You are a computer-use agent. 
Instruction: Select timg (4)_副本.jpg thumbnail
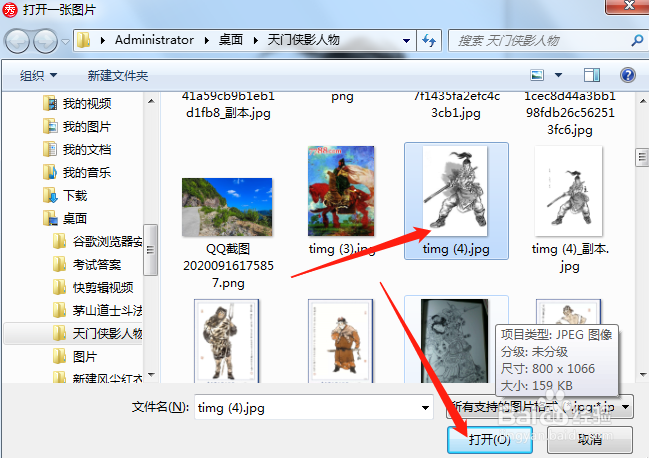[569, 191]
